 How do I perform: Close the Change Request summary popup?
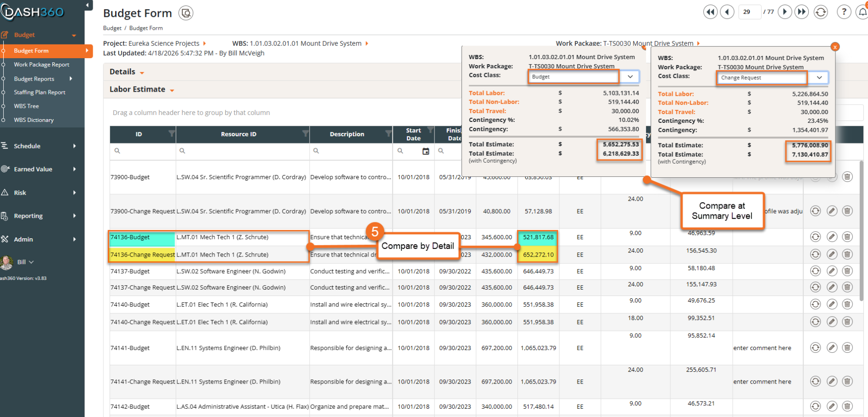835,47
